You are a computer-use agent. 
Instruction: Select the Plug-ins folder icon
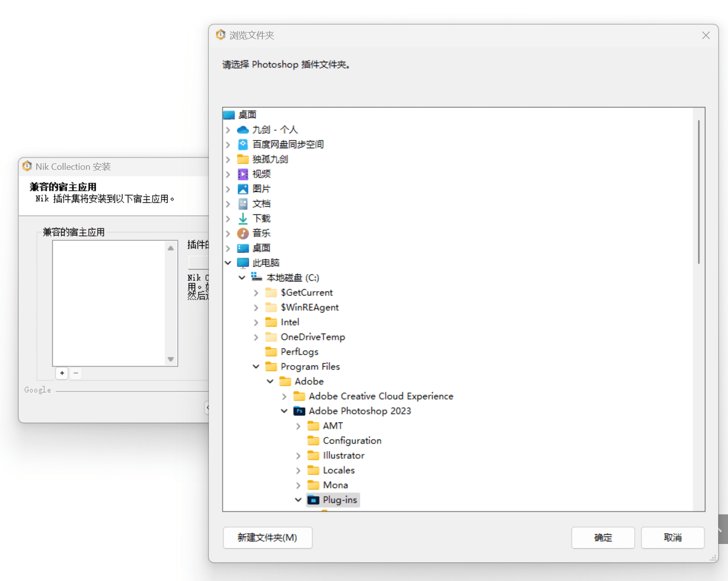click(314, 500)
